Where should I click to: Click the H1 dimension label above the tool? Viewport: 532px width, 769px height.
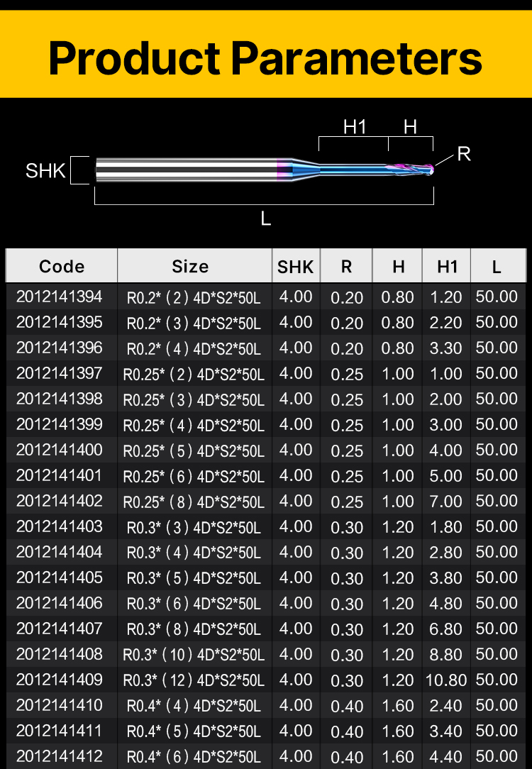tap(354, 127)
